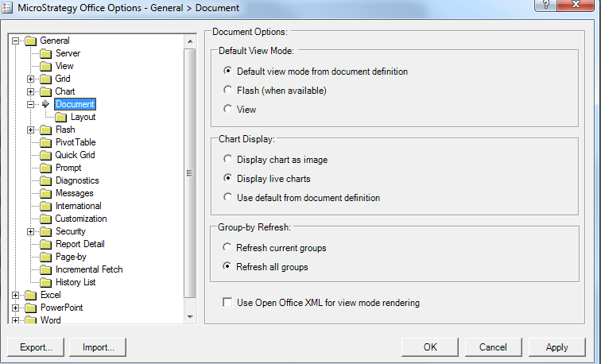Choose Display live charts

tap(227, 178)
